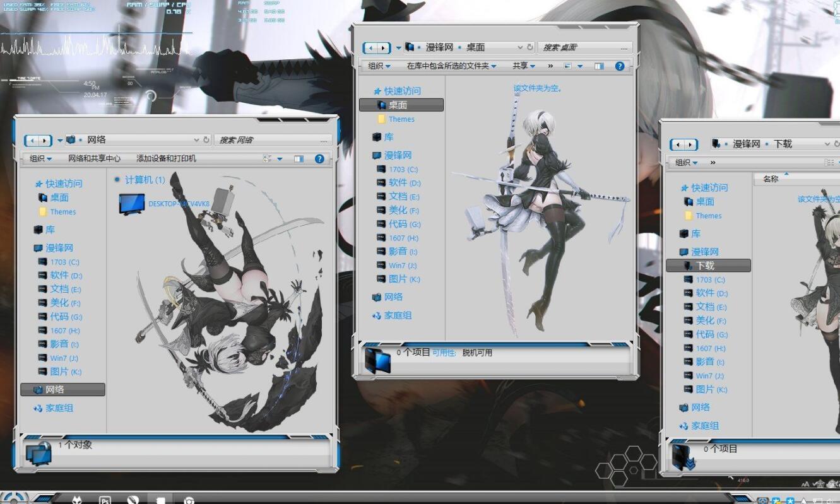Select 家庭组 in 网络 window sidebar

(54, 408)
